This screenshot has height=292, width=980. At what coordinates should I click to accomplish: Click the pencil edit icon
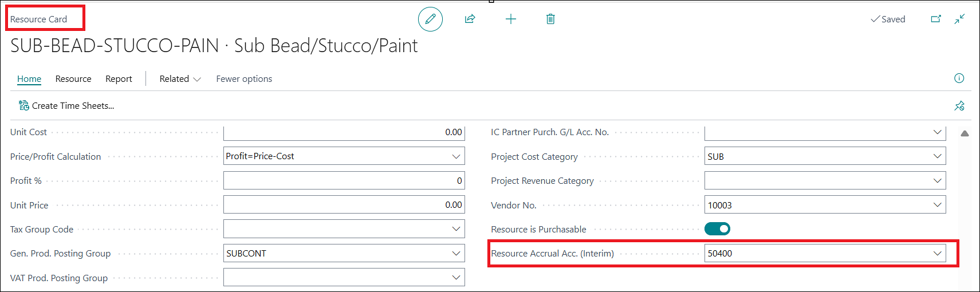(x=430, y=19)
